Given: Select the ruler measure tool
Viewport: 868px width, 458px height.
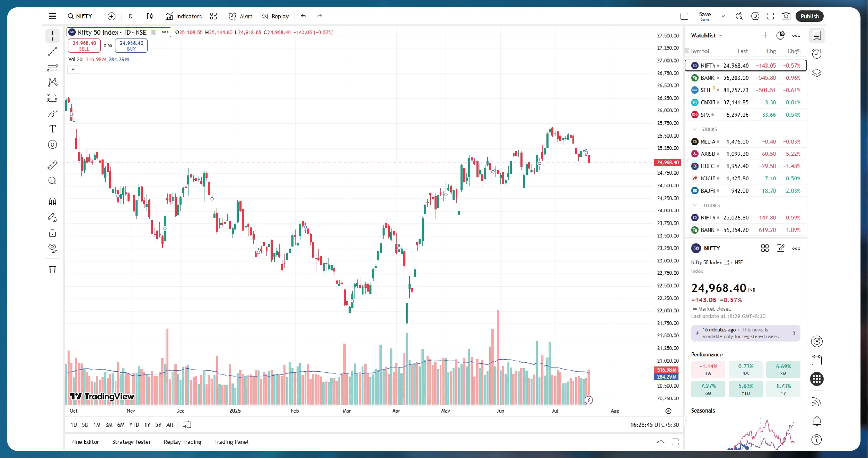Looking at the screenshot, I should click(x=53, y=165).
